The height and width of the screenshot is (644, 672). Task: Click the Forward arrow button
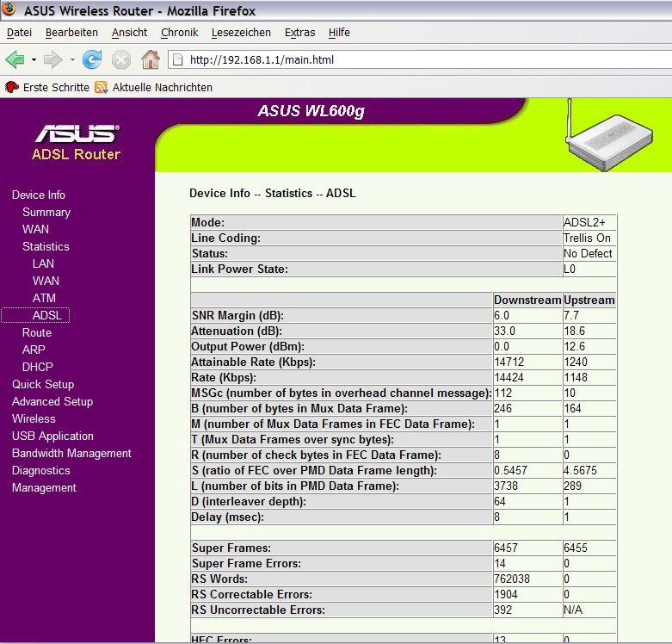tap(53, 60)
